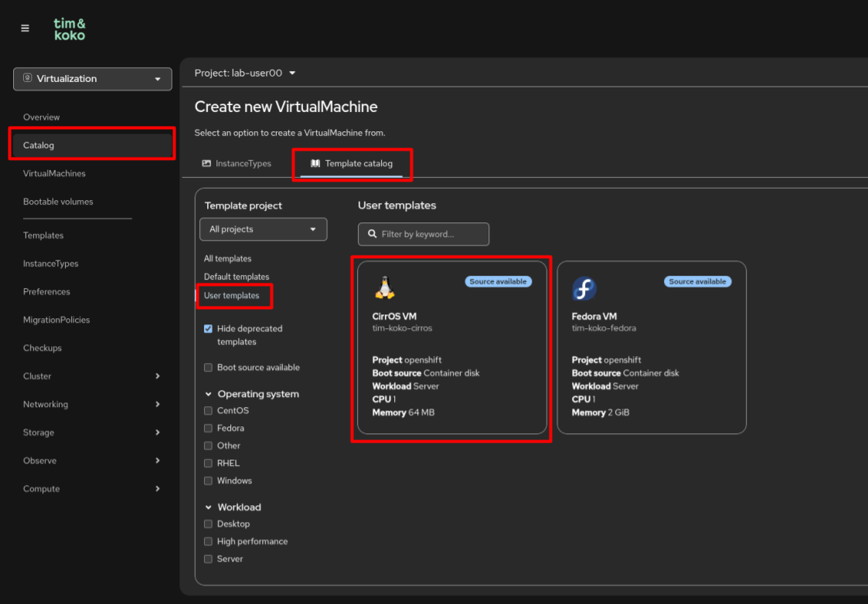This screenshot has width=868, height=604.
Task: Check the Fedora operating system filter
Action: 208,428
